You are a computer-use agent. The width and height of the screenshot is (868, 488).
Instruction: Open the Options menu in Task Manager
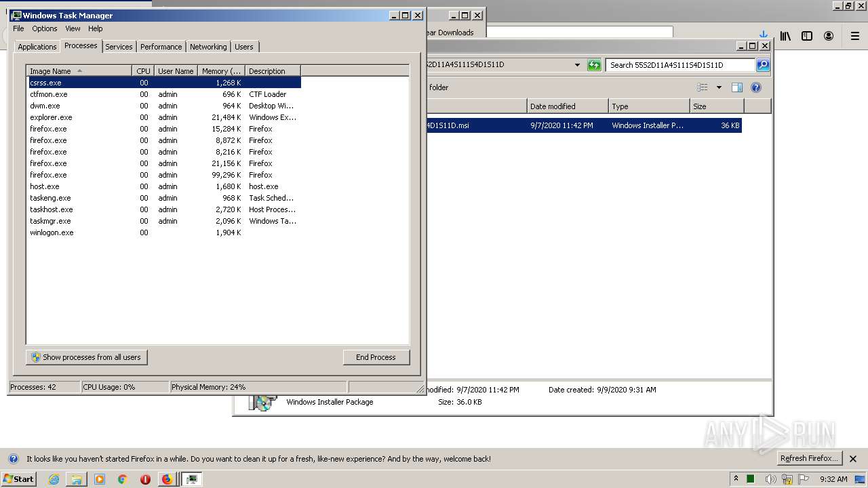[x=45, y=28]
